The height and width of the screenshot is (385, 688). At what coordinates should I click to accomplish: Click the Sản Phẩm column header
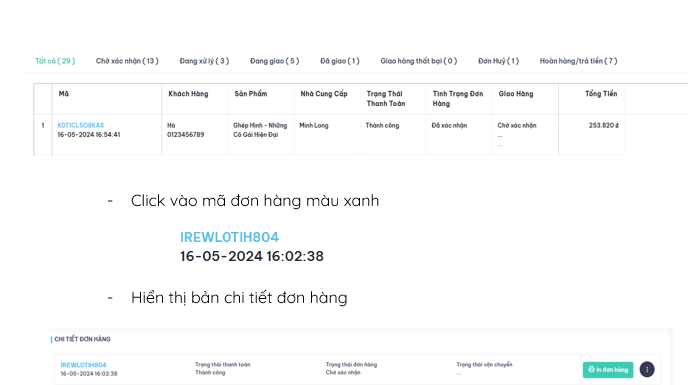[251, 94]
